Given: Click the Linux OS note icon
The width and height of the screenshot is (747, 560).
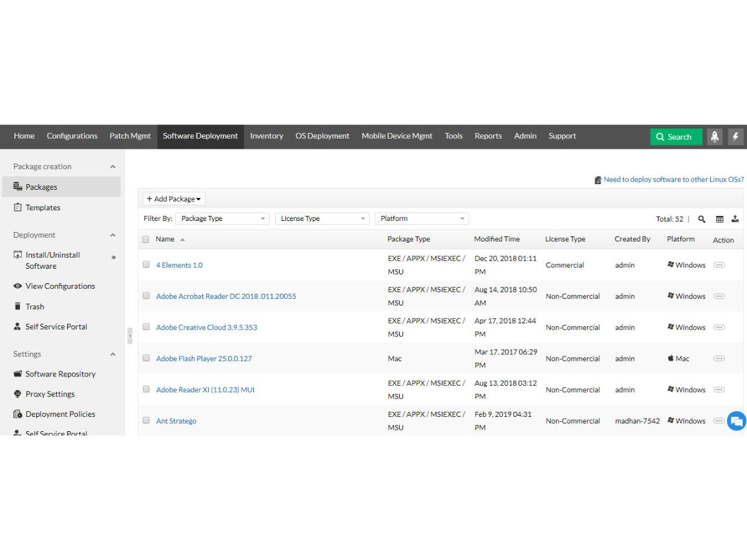Looking at the screenshot, I should [598, 180].
